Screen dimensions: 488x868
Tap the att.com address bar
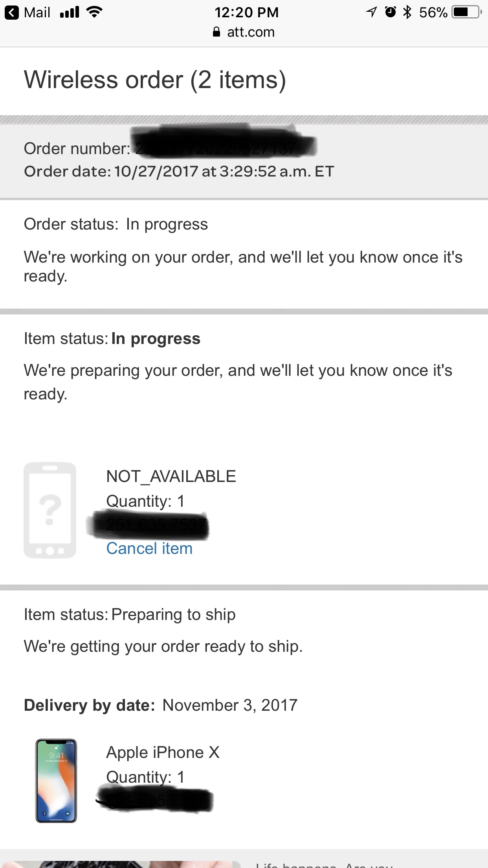[244, 32]
